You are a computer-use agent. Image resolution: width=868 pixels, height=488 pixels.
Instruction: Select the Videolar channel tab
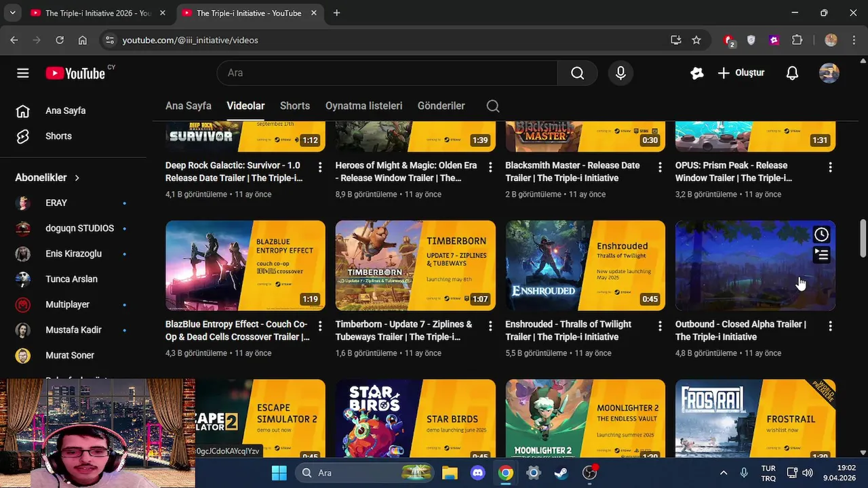245,106
